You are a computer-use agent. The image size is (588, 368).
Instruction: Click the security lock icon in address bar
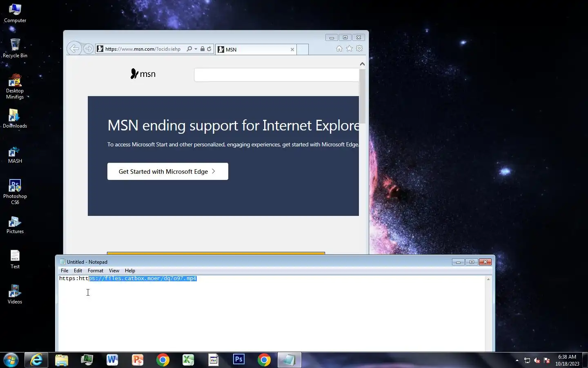coord(202,49)
